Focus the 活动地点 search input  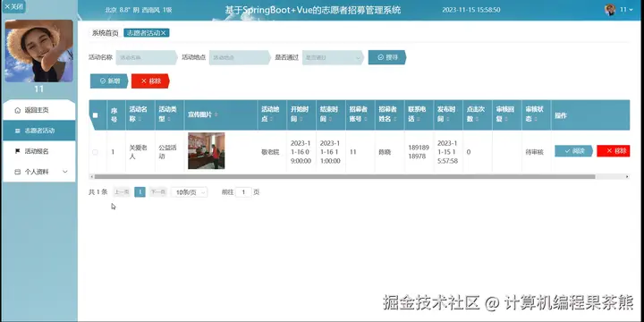[x=240, y=57]
